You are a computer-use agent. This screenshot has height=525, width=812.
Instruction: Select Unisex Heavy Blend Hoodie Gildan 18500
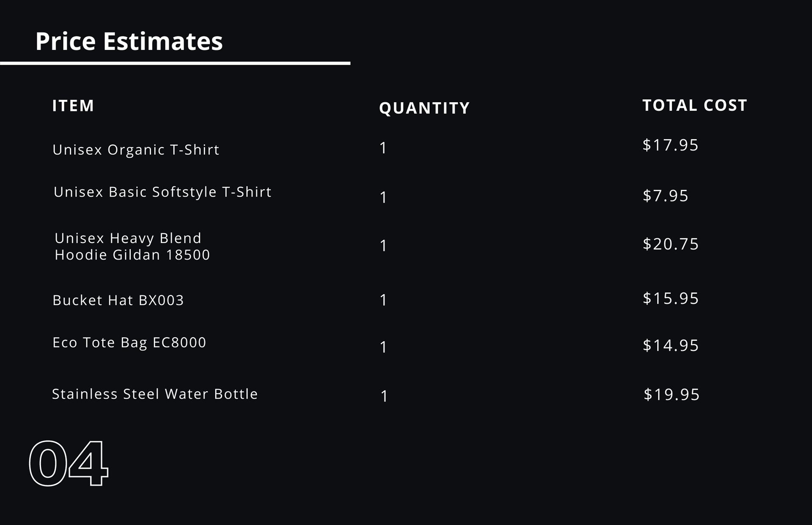pos(132,246)
